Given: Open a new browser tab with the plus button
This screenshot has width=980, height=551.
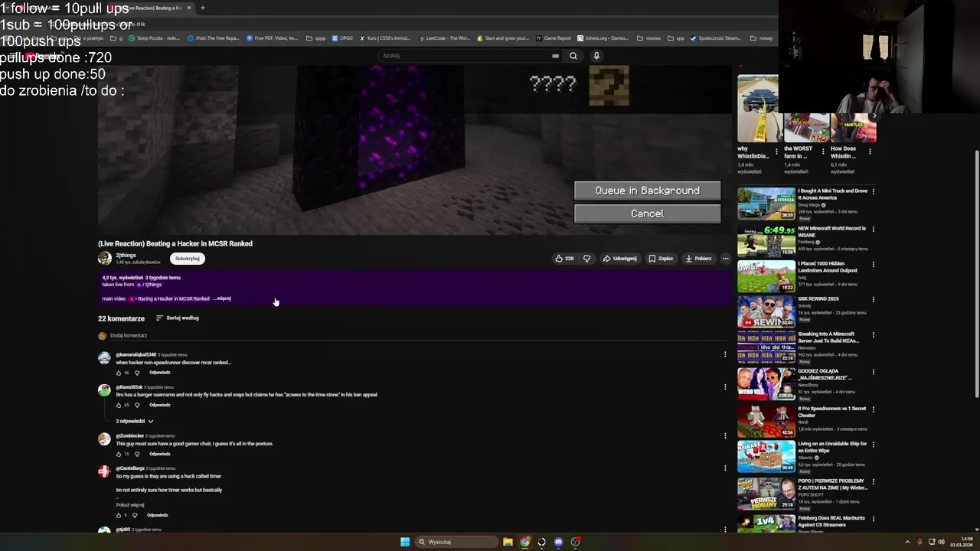Looking at the screenshot, I should coord(202,8).
